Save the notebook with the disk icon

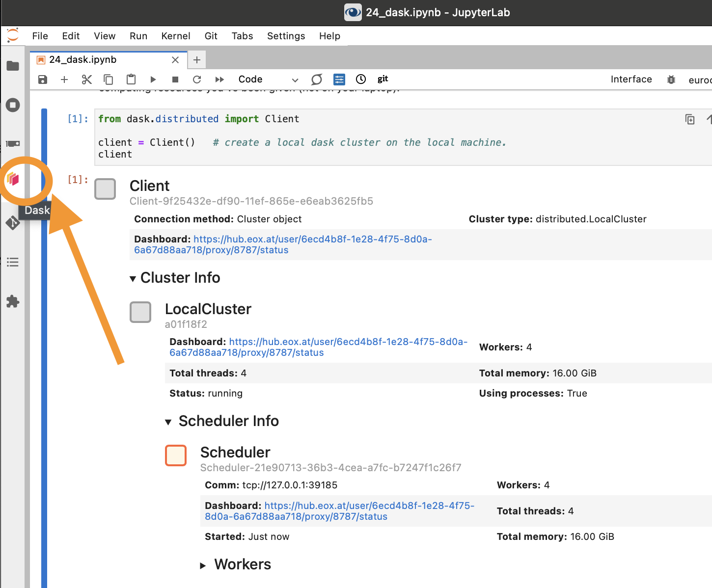(43, 80)
